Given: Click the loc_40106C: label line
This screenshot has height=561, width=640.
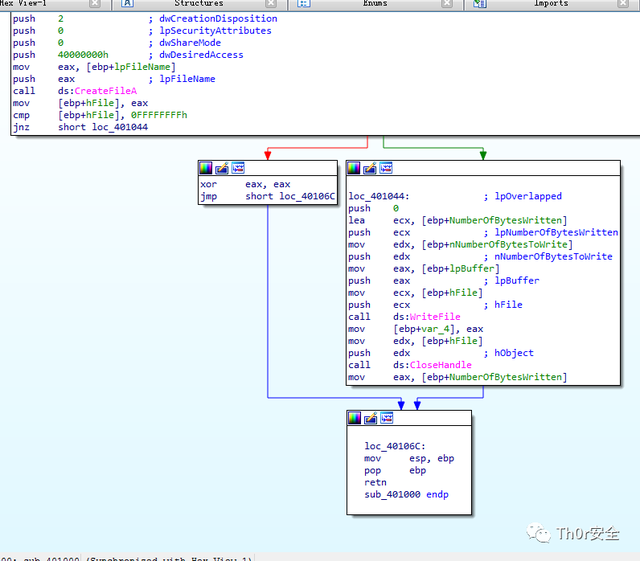Looking at the screenshot, I should pyautogui.click(x=395, y=446).
